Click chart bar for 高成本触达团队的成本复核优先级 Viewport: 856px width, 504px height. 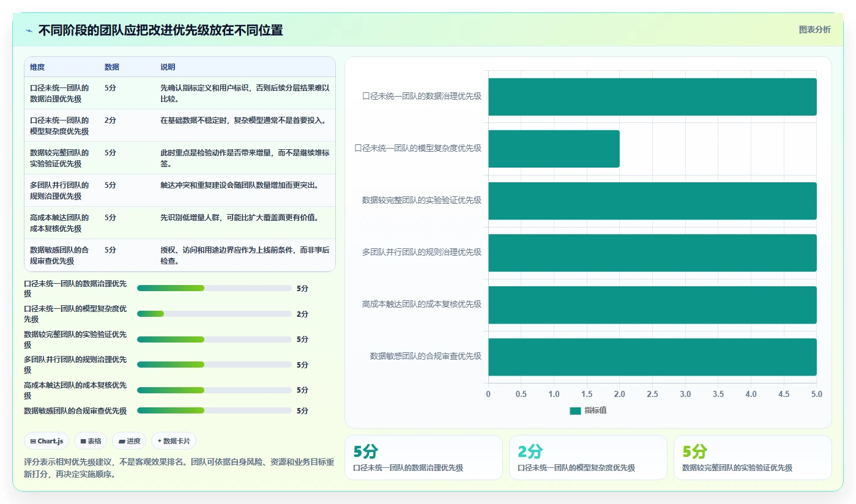tap(652, 305)
